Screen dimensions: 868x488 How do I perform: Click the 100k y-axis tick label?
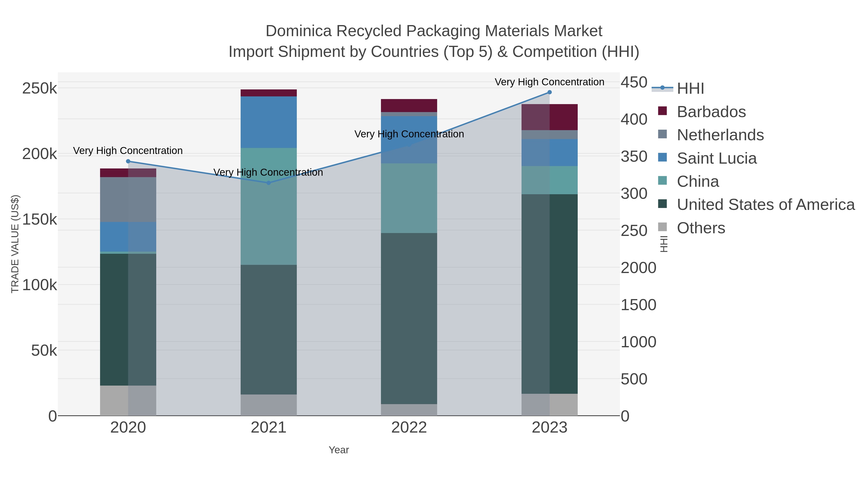point(40,285)
